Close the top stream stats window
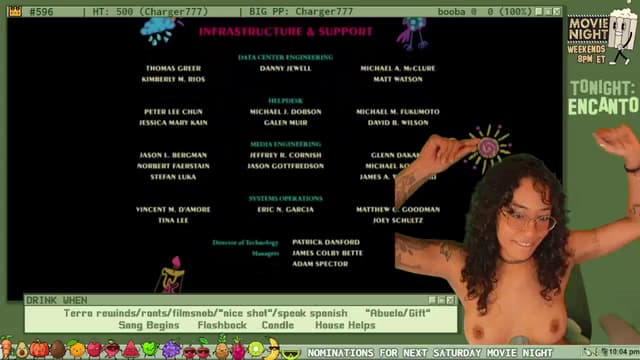Screen dimensions: 640x360 click(x=557, y=11)
